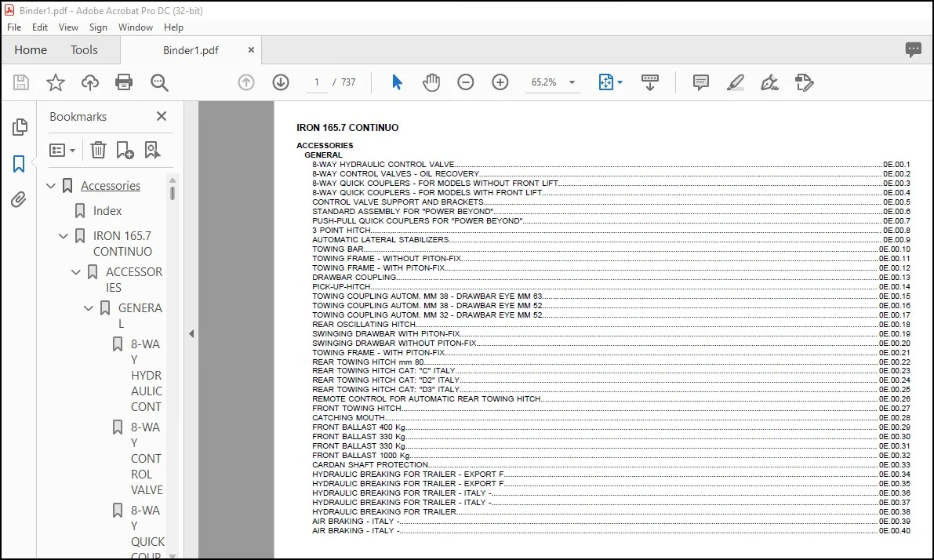Viewport: 934px width, 560px height.
Task: Select the Hand pan tool
Action: [431, 82]
